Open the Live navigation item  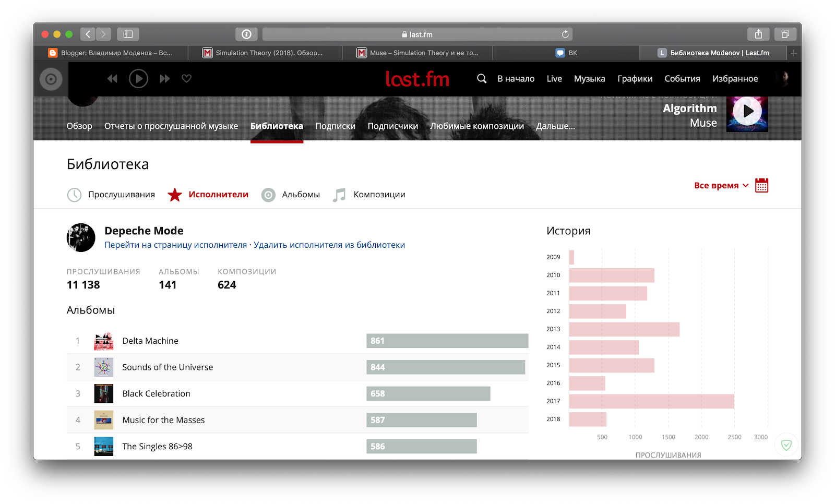point(554,79)
